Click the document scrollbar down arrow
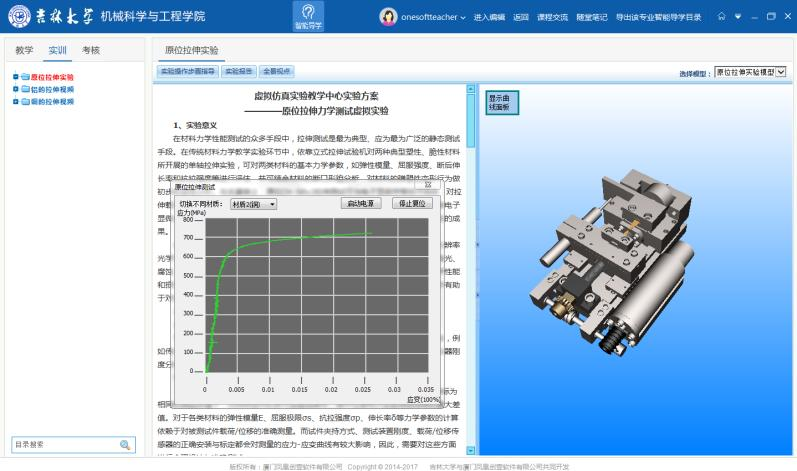797x471 pixels. tap(471, 450)
